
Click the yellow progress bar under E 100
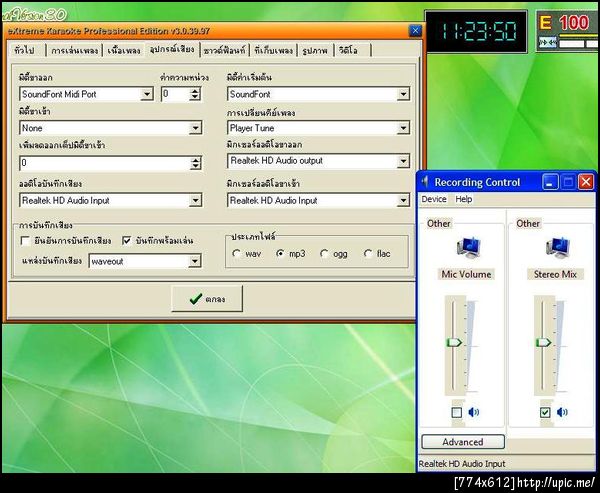[x=579, y=35]
